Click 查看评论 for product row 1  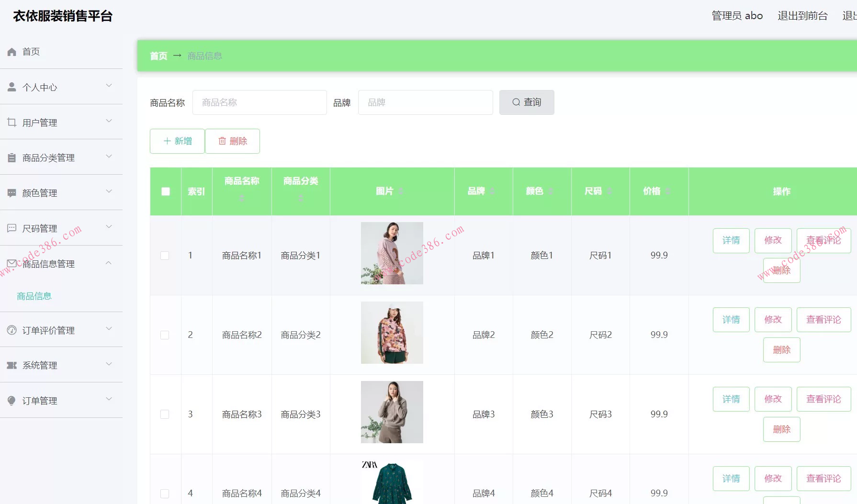[823, 240]
